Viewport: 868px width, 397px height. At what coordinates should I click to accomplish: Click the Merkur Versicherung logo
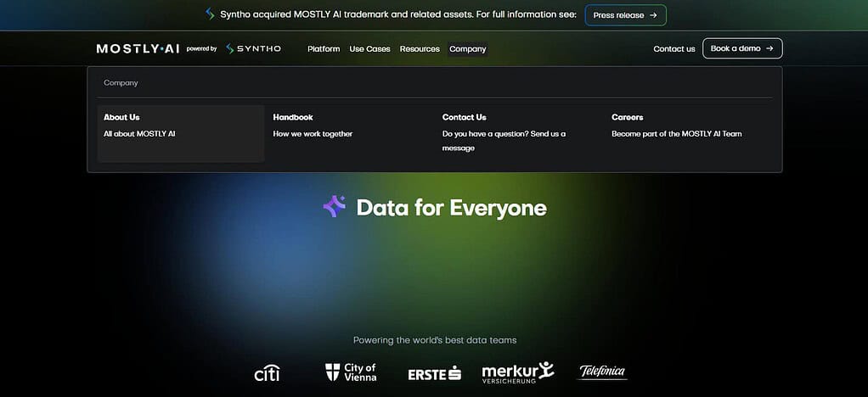(518, 372)
